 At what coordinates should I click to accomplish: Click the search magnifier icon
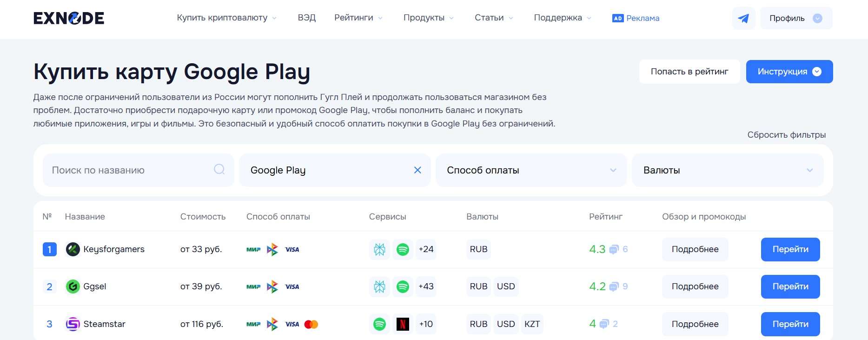pyautogui.click(x=219, y=169)
